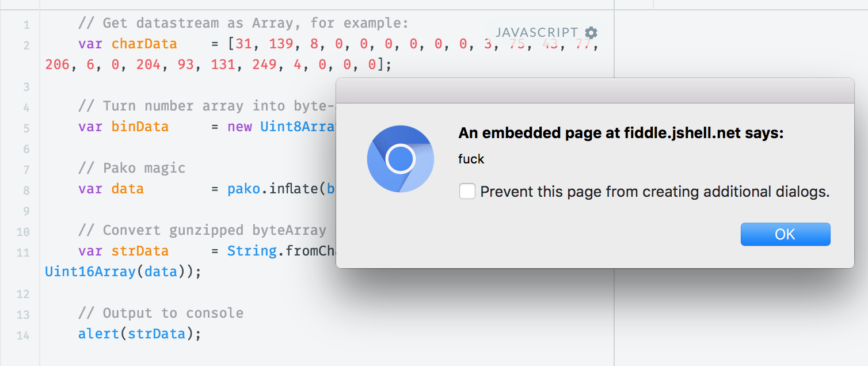Click the "fuck" alert message text
Screen dimensions: 868x366
[x=471, y=159]
